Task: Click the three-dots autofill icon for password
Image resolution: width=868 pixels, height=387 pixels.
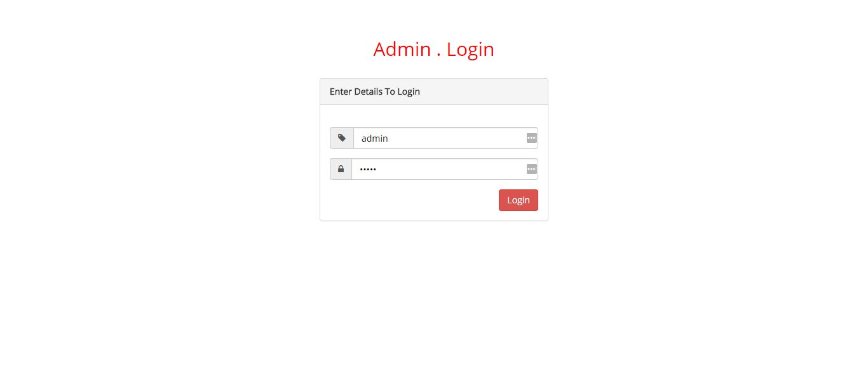Action: point(532,169)
